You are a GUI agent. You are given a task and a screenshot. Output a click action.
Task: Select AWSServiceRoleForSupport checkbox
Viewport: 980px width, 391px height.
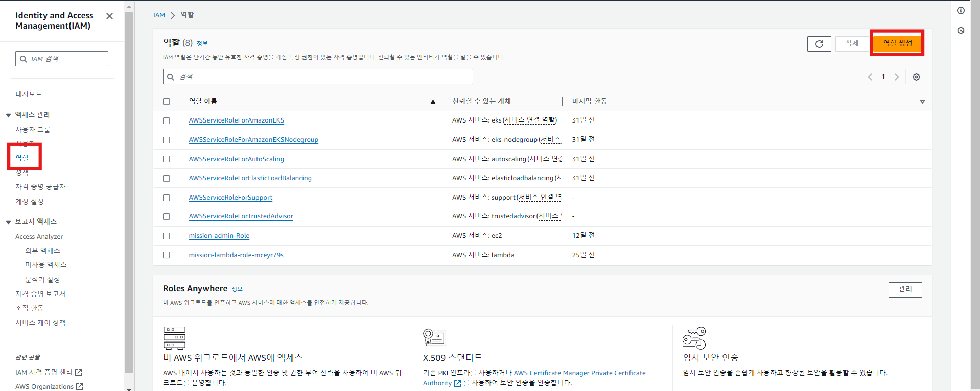tap(166, 198)
